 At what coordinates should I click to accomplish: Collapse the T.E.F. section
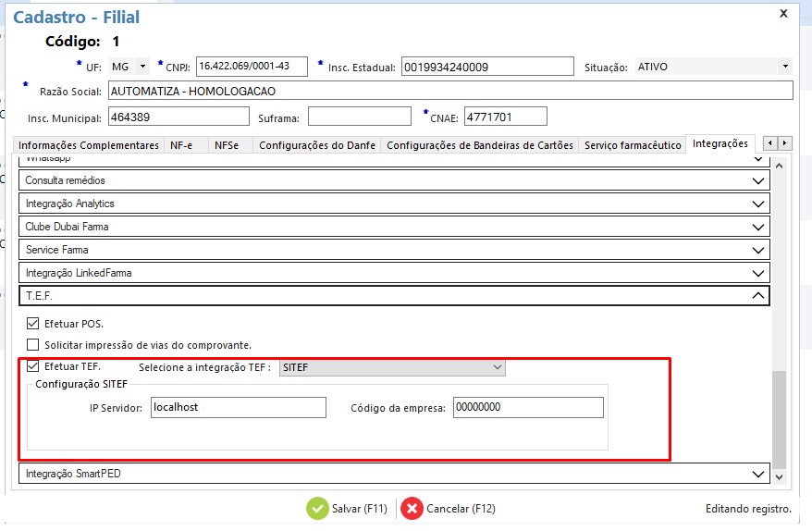[758, 296]
